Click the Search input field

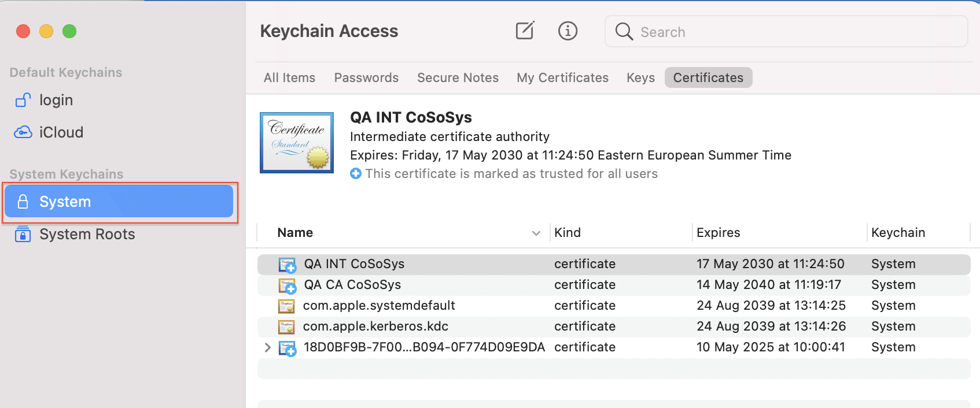tap(786, 31)
